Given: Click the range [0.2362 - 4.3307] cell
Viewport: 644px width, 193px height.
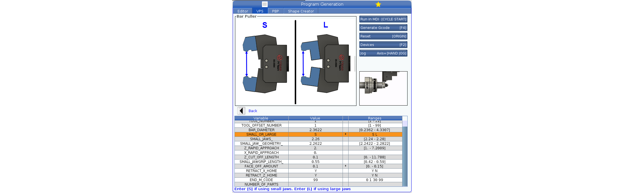Looking at the screenshot, I should pyautogui.click(x=375, y=130).
